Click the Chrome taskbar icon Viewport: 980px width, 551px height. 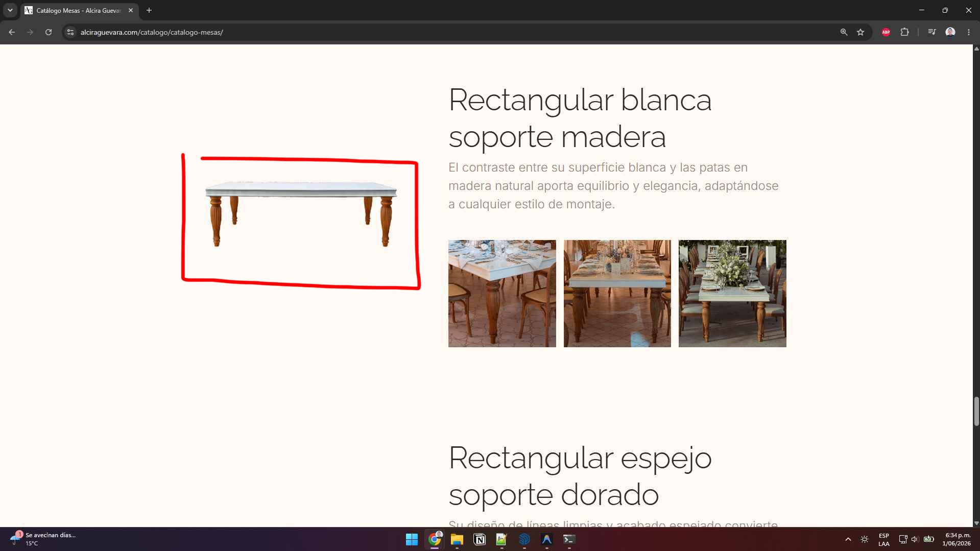point(435,539)
